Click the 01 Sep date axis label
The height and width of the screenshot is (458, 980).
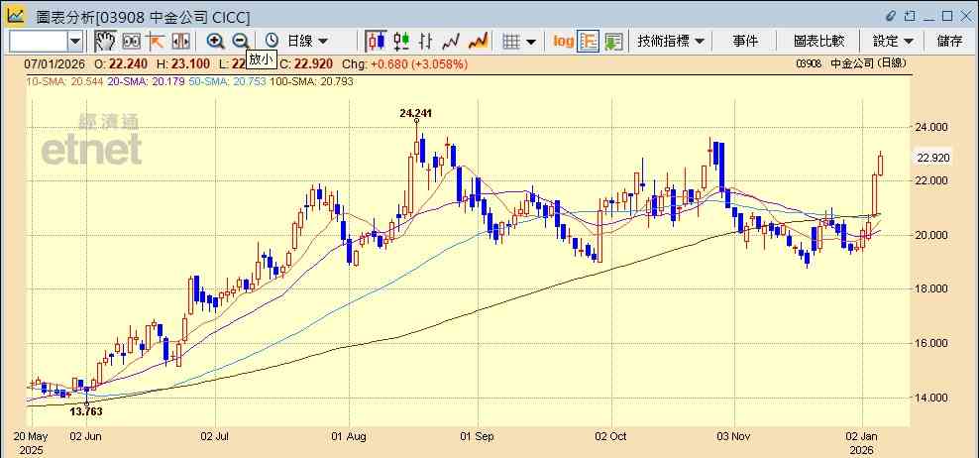pyautogui.click(x=478, y=435)
